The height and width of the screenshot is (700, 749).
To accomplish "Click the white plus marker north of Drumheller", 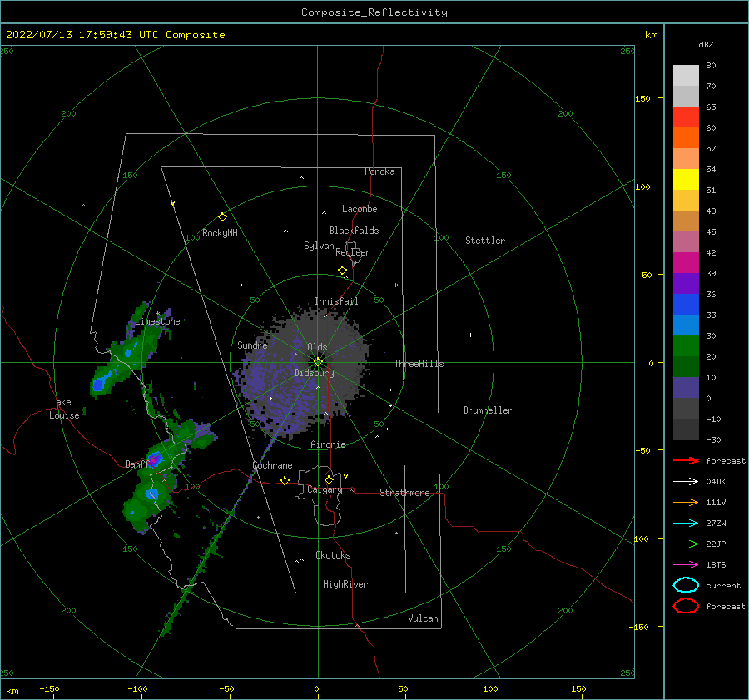I will (470, 335).
